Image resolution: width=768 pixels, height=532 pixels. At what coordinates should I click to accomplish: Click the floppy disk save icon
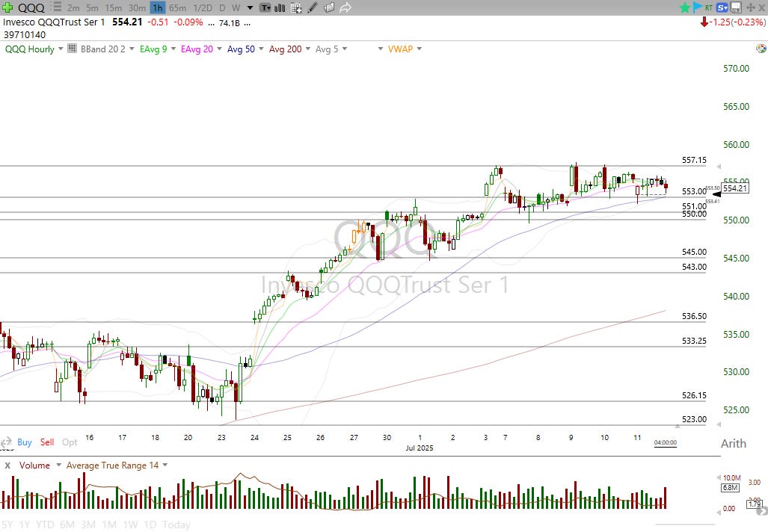pos(736,7)
